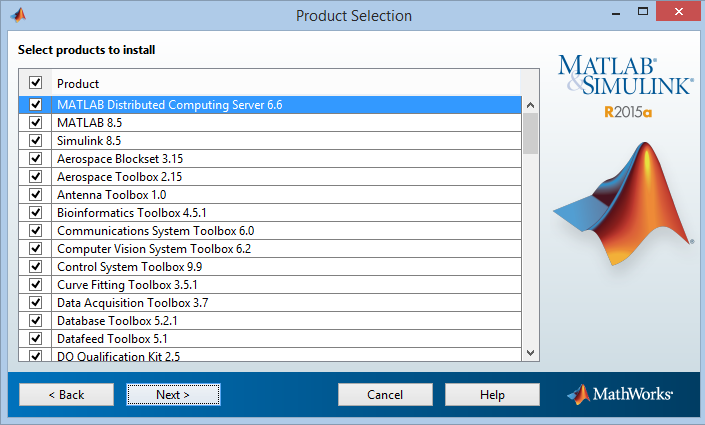Screen dimensions: 705x425
Task: Select the Aerospace Blockset 3.15 name
Action: [120, 159]
